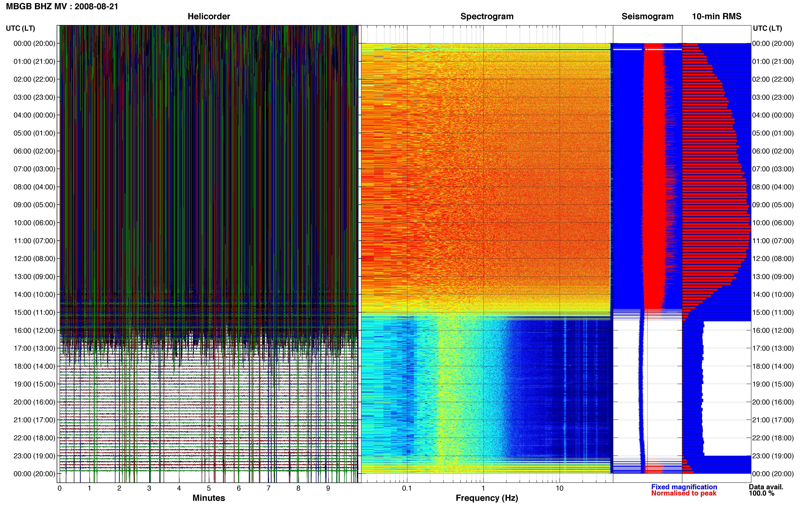
Task: Click the left '08:00 (04:00)' time label
Action: (34, 187)
